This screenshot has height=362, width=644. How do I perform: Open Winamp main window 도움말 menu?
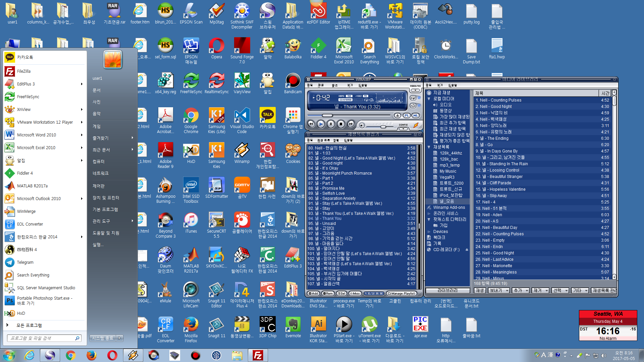363,85
